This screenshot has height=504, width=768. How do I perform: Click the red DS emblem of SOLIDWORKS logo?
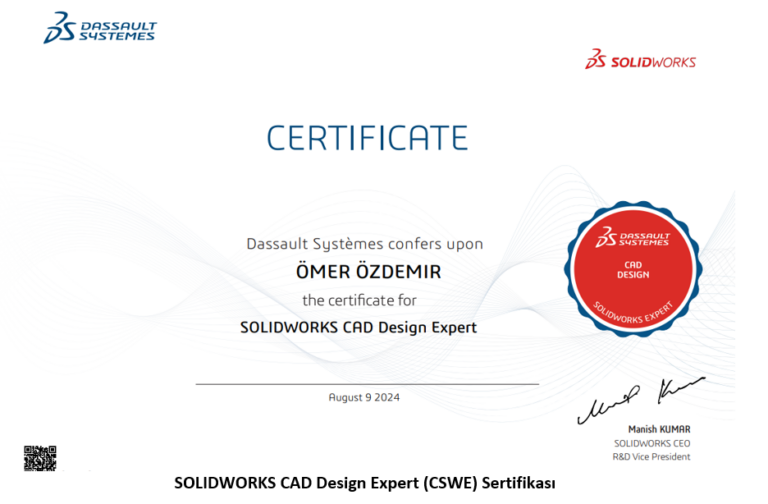(597, 60)
